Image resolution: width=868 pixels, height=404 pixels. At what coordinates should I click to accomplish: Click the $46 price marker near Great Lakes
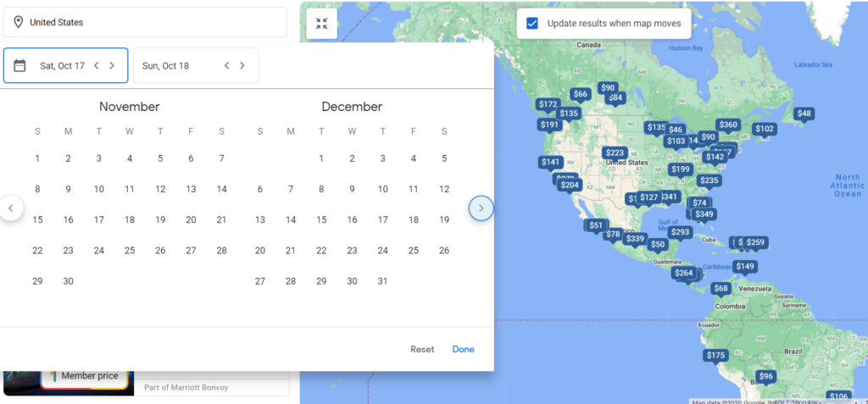pyautogui.click(x=676, y=130)
